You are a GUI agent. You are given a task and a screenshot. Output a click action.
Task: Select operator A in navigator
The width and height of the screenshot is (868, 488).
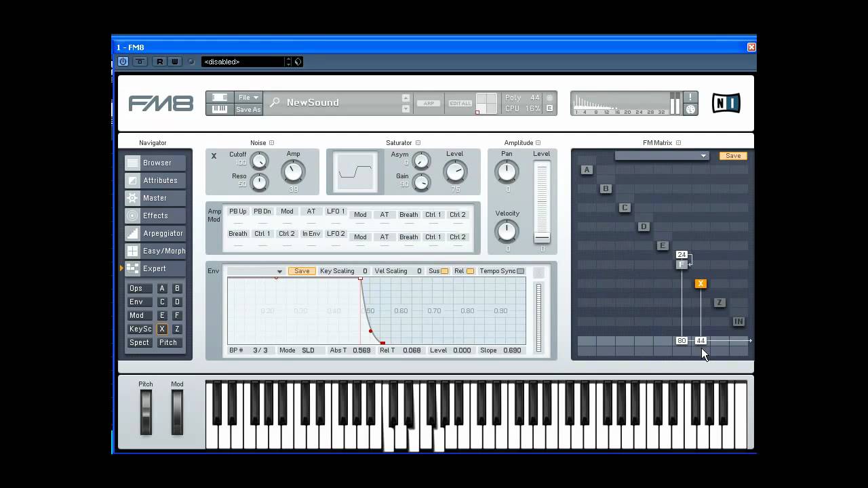pyautogui.click(x=162, y=289)
